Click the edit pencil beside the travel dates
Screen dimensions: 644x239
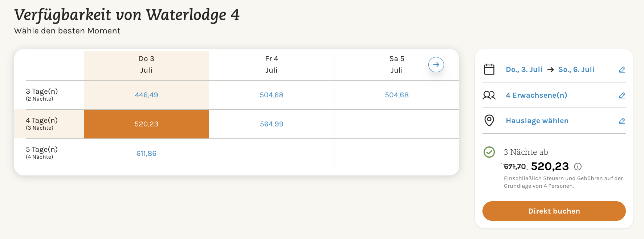click(x=622, y=70)
